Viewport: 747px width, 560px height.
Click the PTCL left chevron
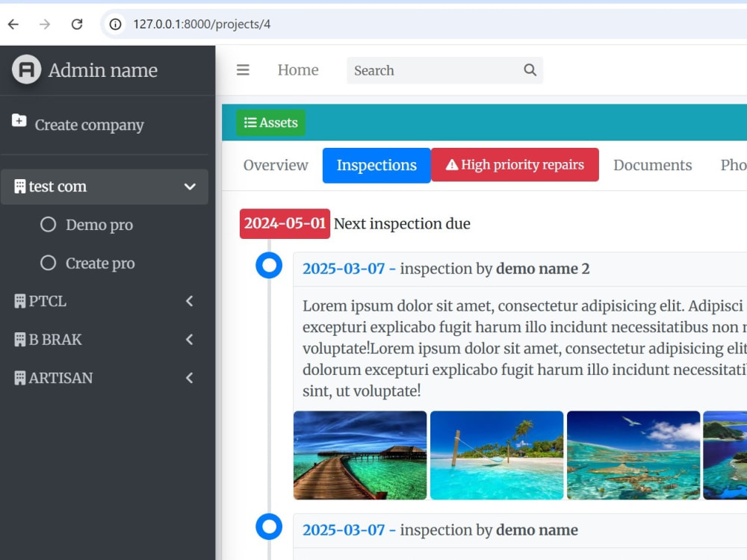[190, 301]
